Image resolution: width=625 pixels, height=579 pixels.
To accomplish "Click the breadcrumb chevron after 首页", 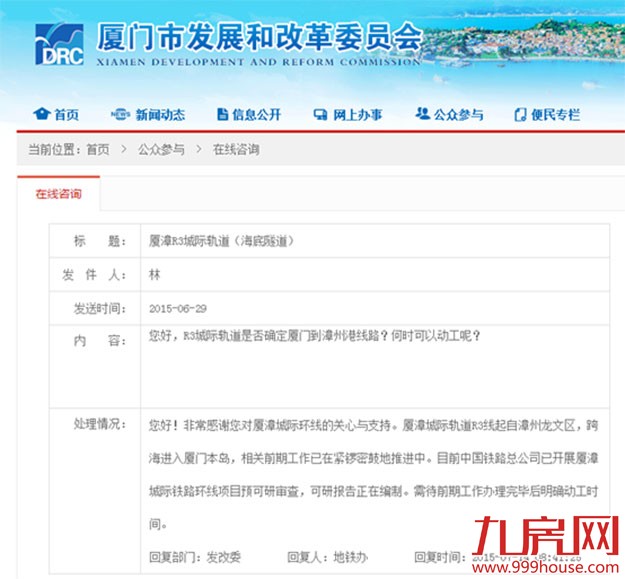I will click(x=124, y=150).
